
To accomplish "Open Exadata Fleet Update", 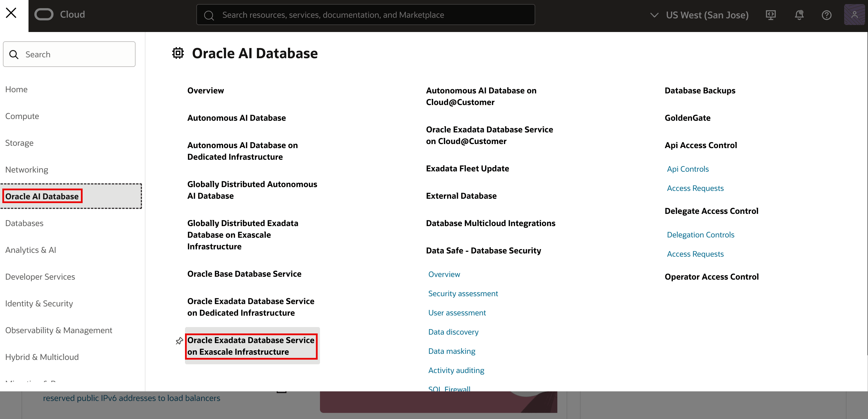I will coord(467,168).
